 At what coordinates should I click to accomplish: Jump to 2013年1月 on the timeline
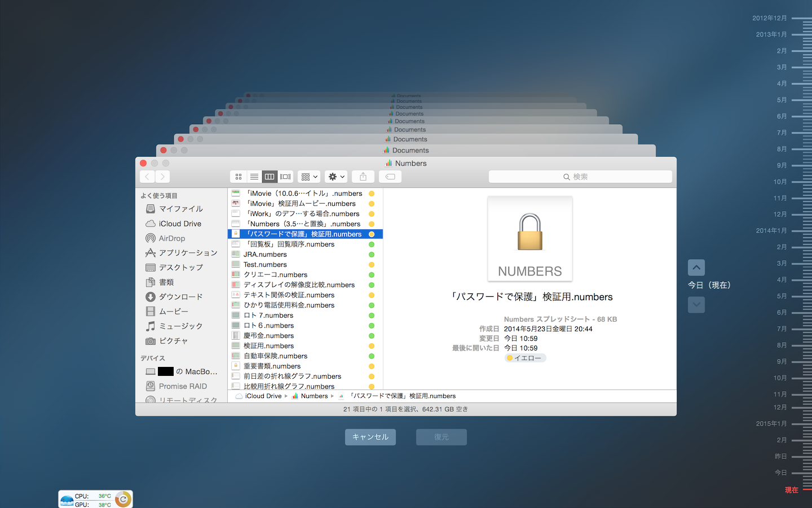pyautogui.click(x=771, y=34)
